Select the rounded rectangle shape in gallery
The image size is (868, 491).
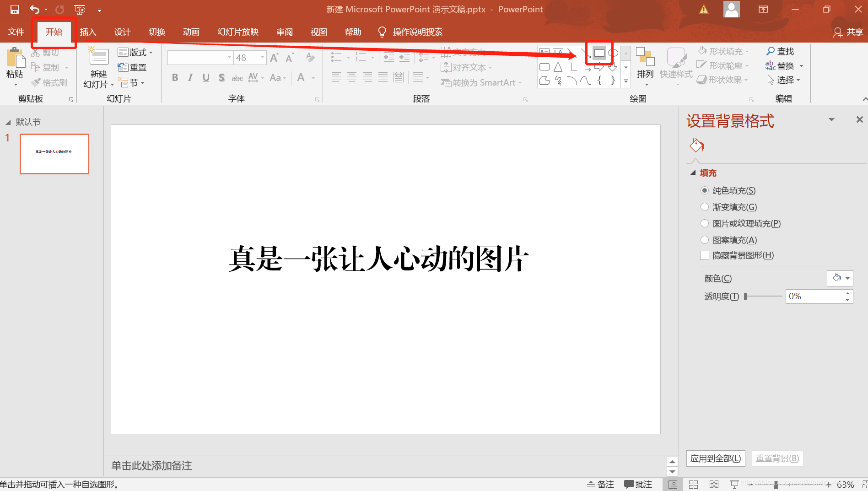545,67
